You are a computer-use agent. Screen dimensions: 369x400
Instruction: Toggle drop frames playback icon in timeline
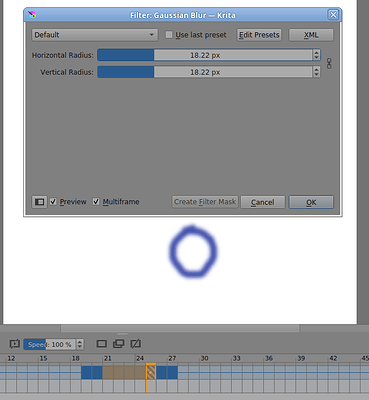click(x=15, y=344)
